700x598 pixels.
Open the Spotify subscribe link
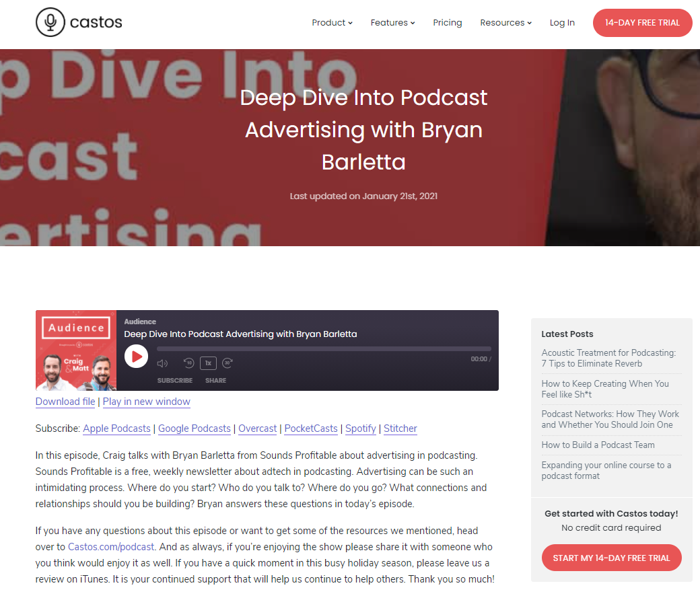[361, 428]
